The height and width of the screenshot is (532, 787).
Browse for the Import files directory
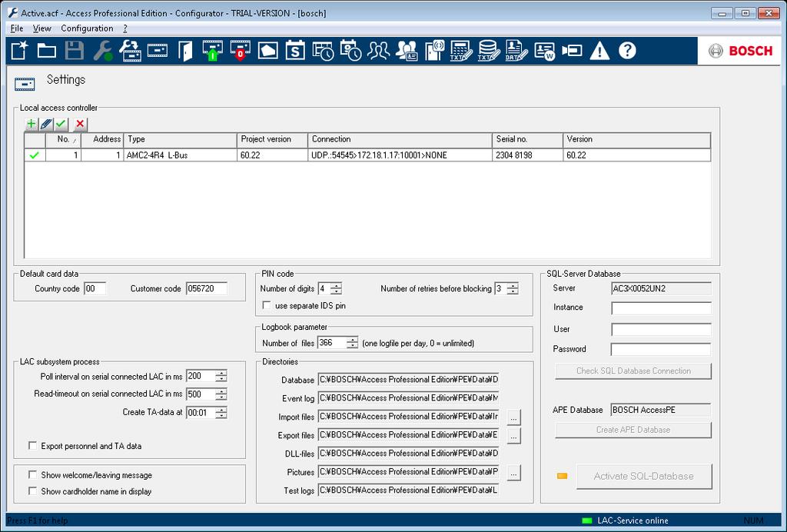tap(513, 417)
